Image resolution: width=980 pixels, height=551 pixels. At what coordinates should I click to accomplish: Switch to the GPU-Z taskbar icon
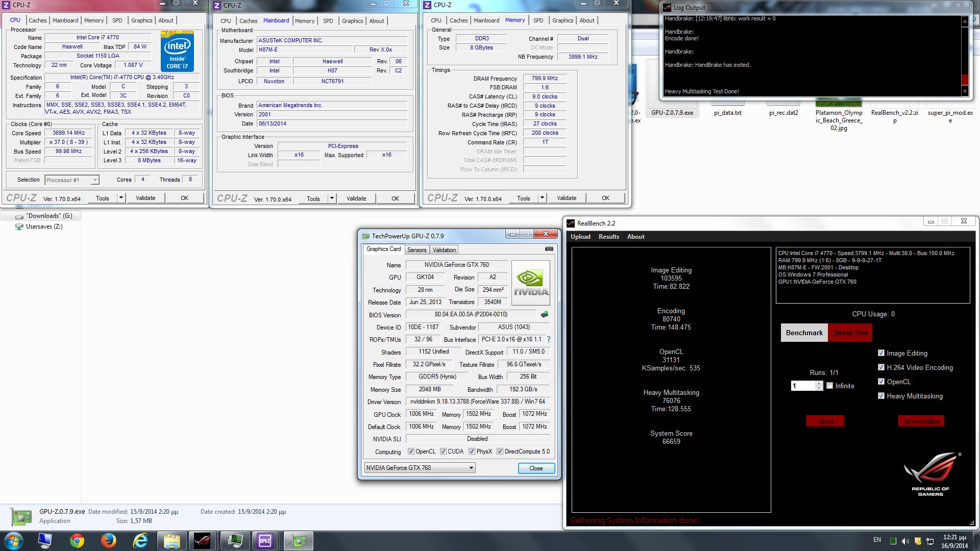pyautogui.click(x=298, y=541)
